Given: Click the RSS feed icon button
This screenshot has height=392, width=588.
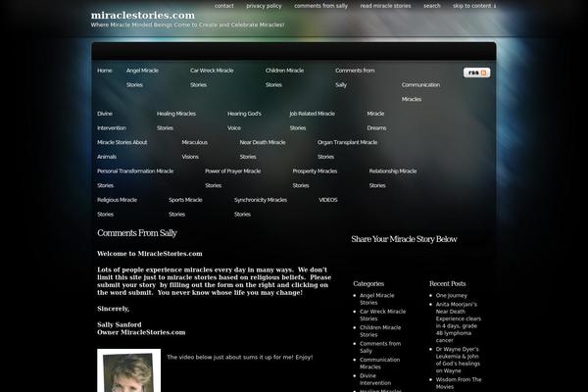Looking at the screenshot, I should click(x=476, y=73).
